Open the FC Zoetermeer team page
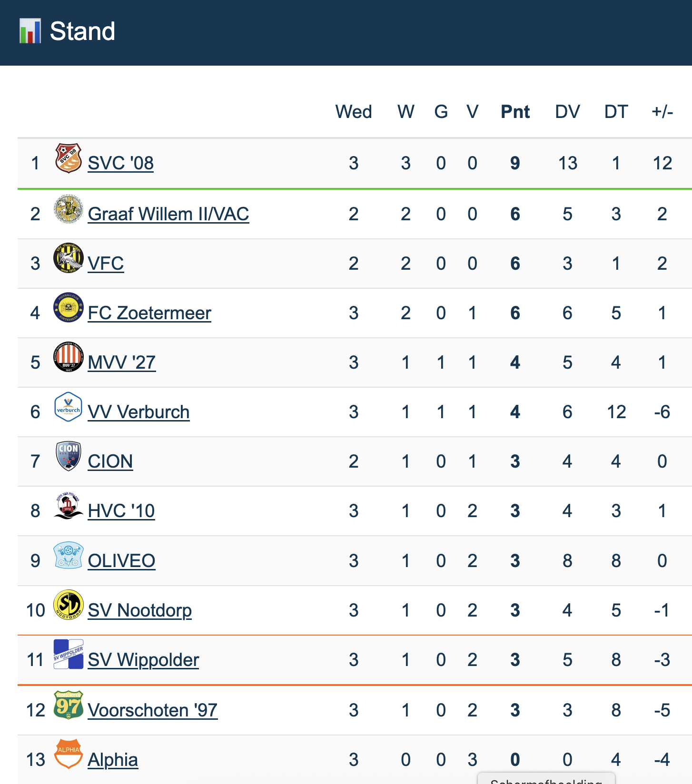This screenshot has height=784, width=692. [149, 313]
